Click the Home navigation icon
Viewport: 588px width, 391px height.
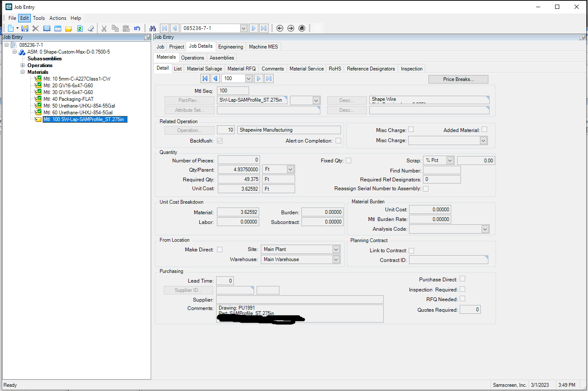[x=302, y=28]
